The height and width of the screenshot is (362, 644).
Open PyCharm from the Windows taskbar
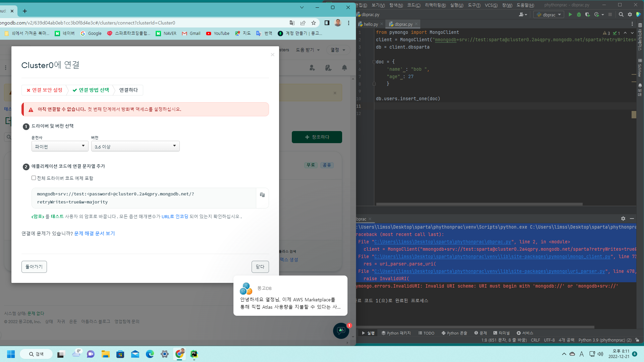(194, 354)
